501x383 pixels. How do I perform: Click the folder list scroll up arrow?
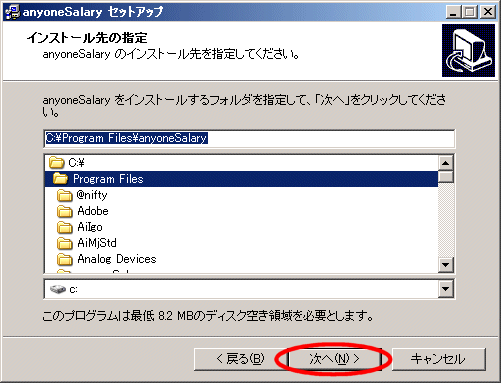[x=446, y=163]
